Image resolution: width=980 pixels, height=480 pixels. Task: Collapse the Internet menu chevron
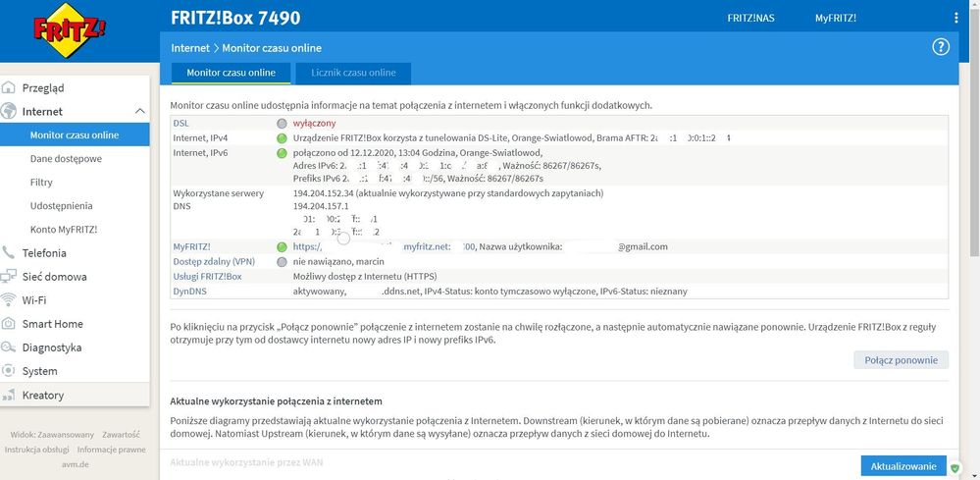coord(140,111)
